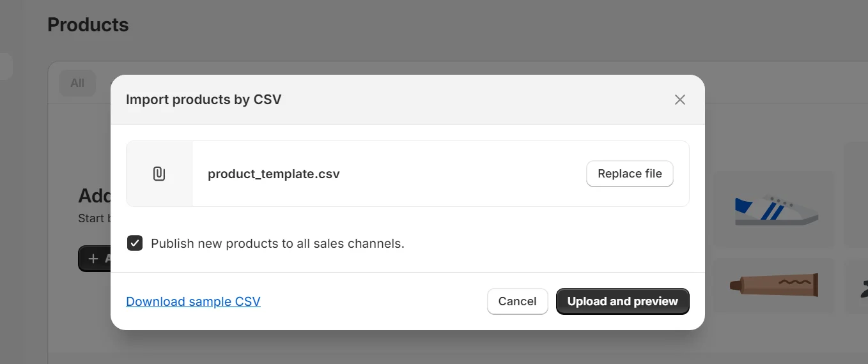Click the paperclip attachment icon

pos(159,174)
